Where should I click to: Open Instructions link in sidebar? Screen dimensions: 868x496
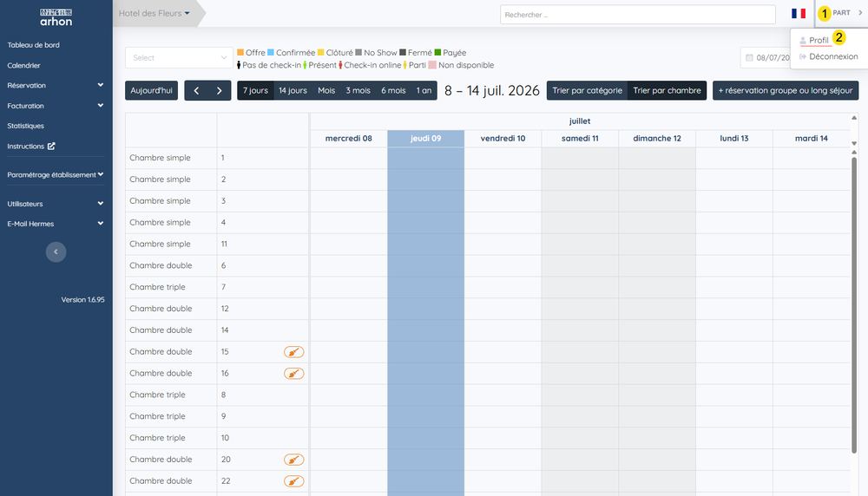[25, 146]
